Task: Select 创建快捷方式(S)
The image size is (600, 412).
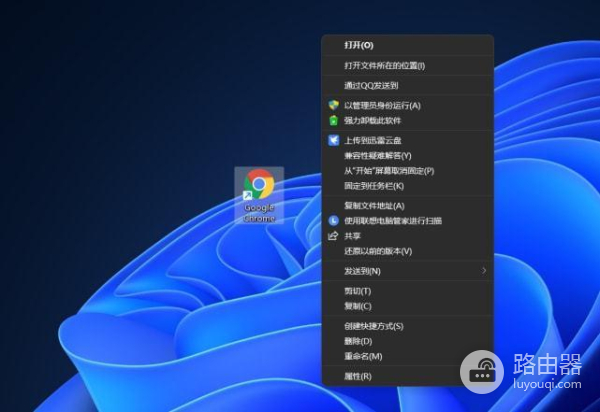Action: pos(408,326)
